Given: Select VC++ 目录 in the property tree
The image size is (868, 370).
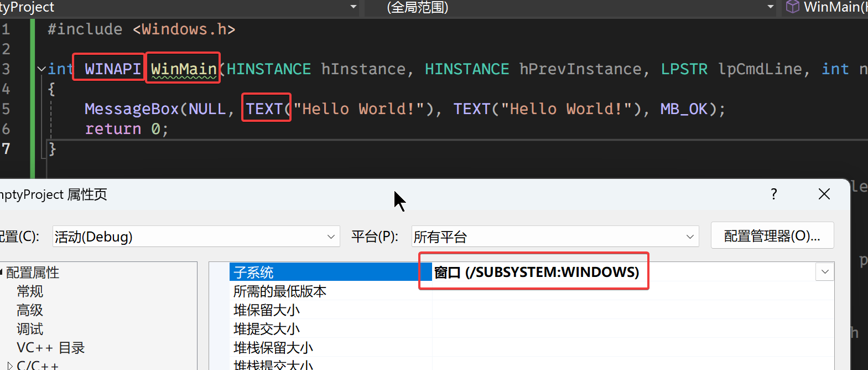Looking at the screenshot, I should click(50, 348).
